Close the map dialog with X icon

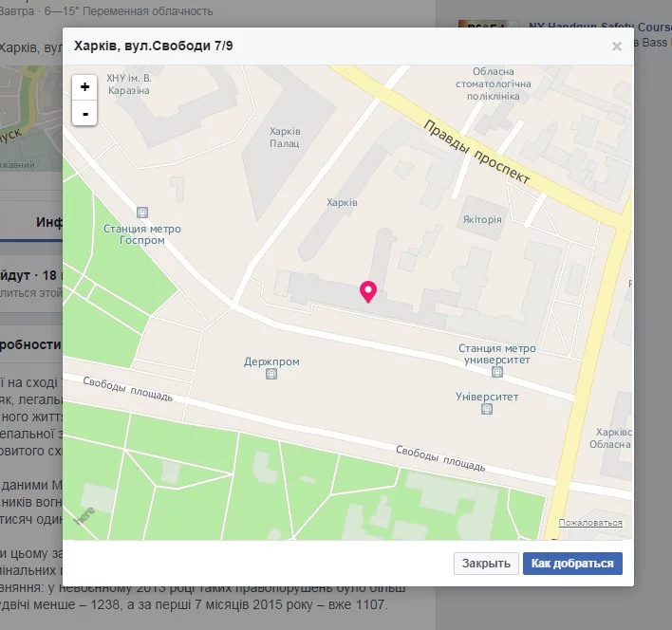click(x=616, y=46)
